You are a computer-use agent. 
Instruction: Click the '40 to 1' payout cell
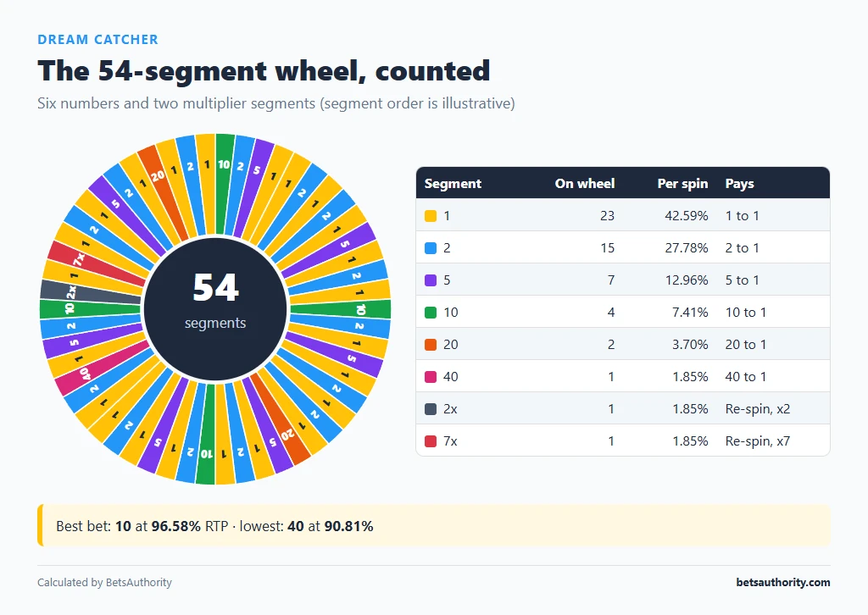pyautogui.click(x=746, y=377)
